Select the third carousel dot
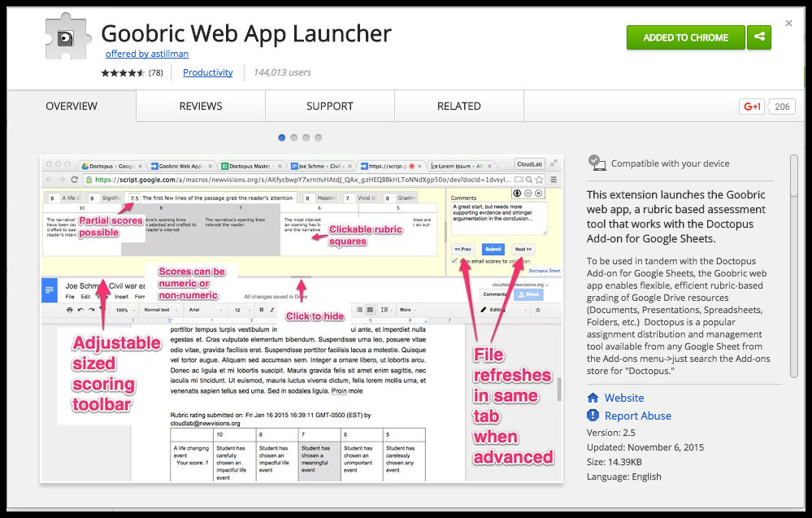This screenshot has height=518, width=812. (306, 137)
